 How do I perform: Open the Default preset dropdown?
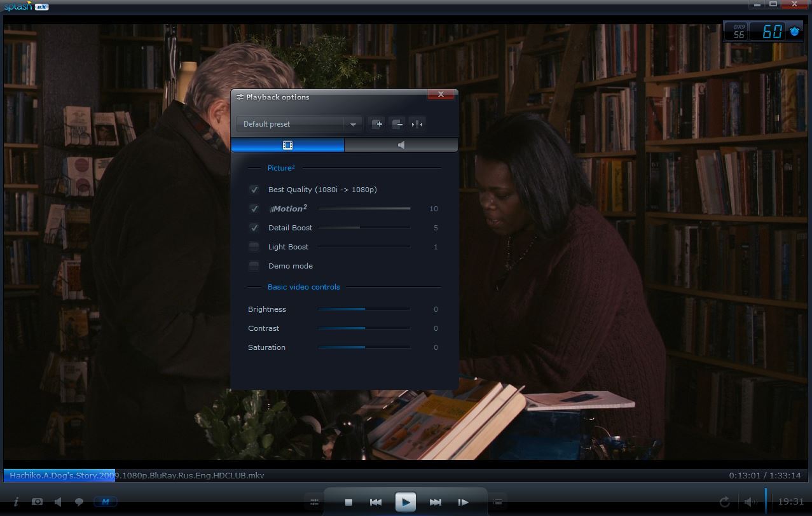click(299, 124)
